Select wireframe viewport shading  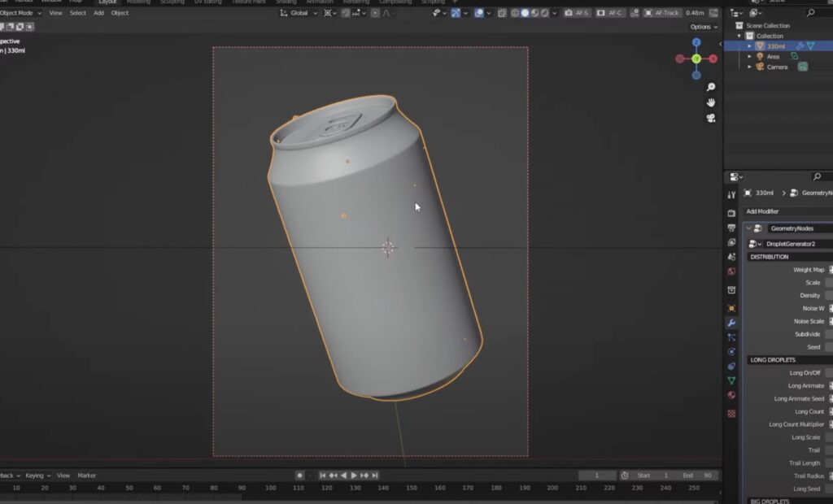tap(515, 13)
